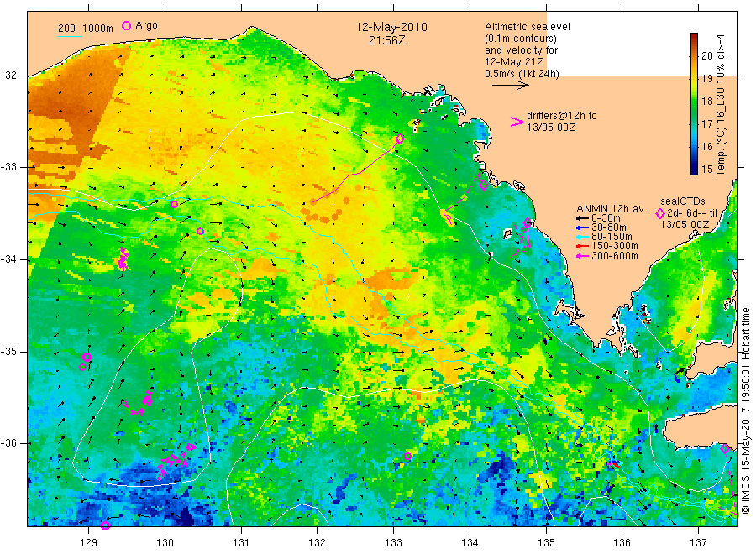Select the Argo float circle near 130°E, 33.4°S
756x554 pixels.
point(174,204)
